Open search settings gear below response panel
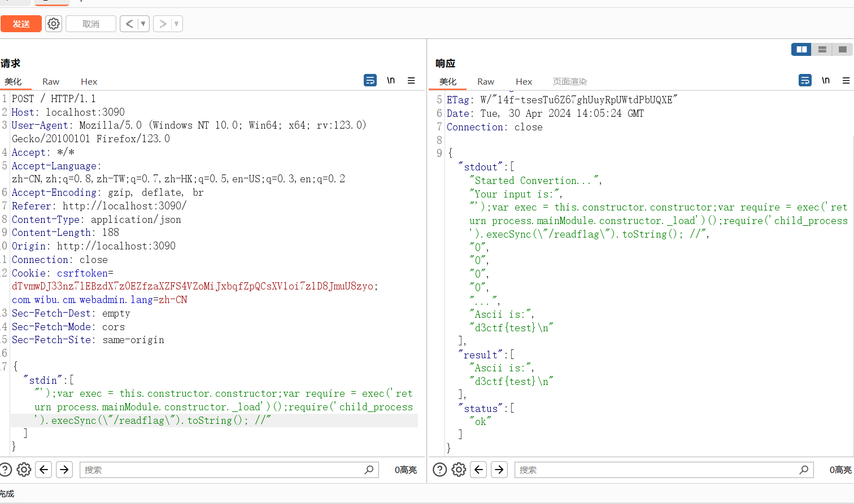This screenshot has width=854, height=504. pos(459,470)
